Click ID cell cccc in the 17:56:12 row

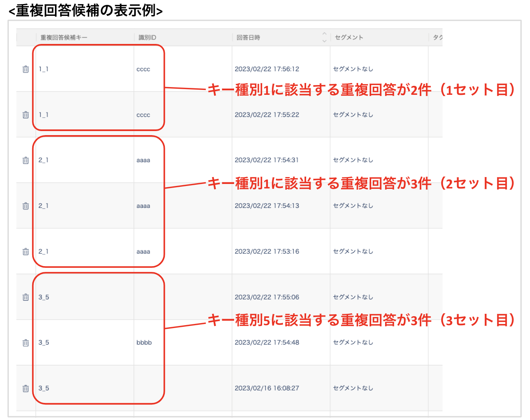pyautogui.click(x=143, y=69)
